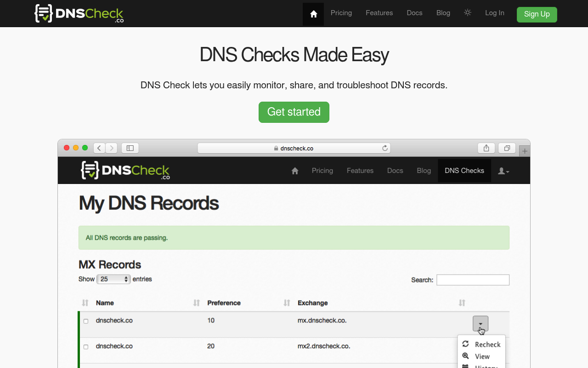Go to the Home icon in top navbar
This screenshot has height=368, width=588.
point(313,14)
